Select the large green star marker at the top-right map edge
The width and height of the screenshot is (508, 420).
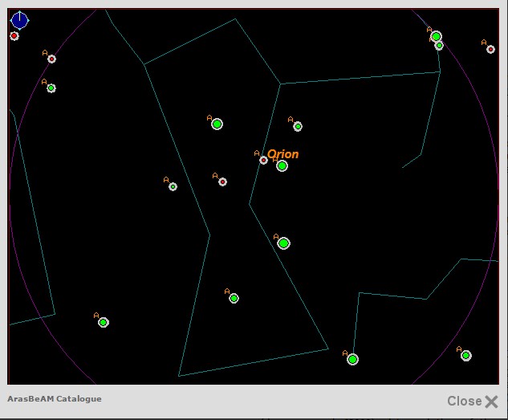point(436,36)
